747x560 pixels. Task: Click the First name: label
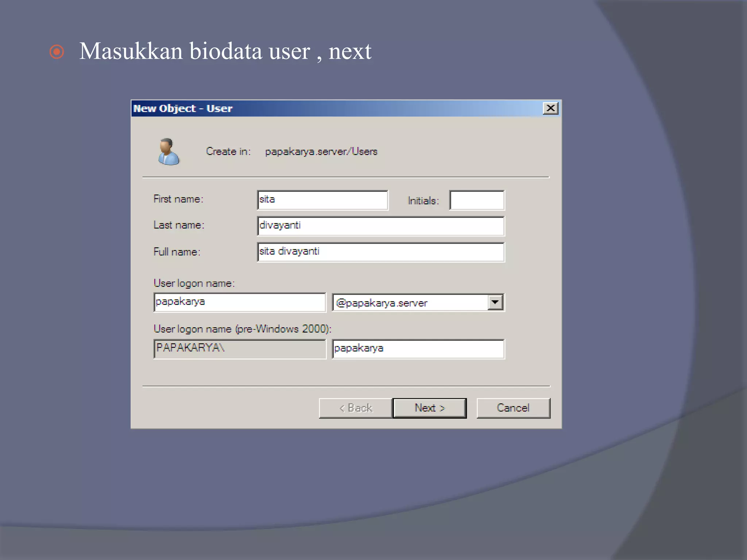[x=178, y=199]
